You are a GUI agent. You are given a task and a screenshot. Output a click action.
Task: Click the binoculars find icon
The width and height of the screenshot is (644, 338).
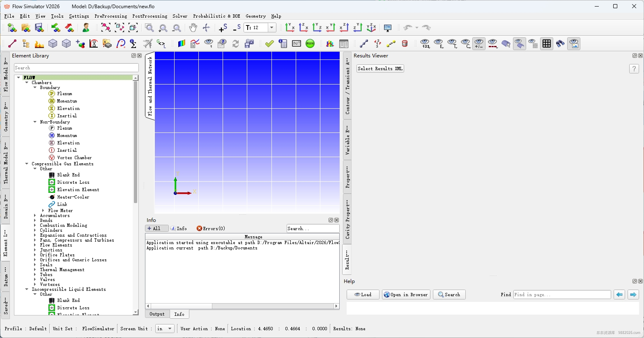[x=560, y=43]
